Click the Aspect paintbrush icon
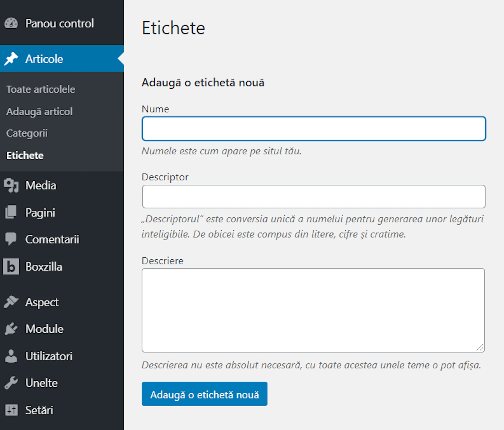The height and width of the screenshot is (430, 504). tap(11, 302)
